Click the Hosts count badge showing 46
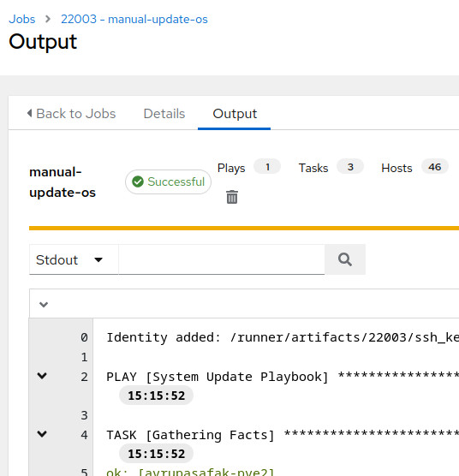 pos(435,167)
